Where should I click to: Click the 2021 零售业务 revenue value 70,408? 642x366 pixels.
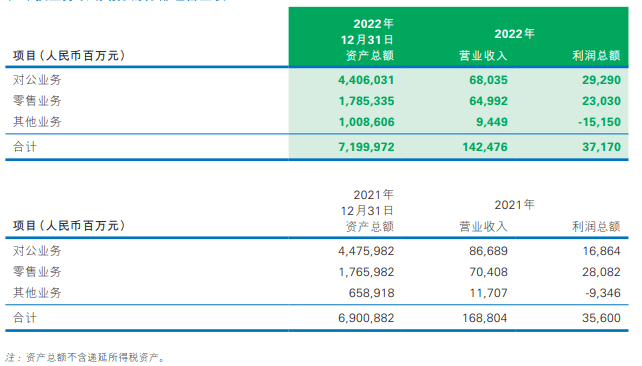[x=488, y=272]
